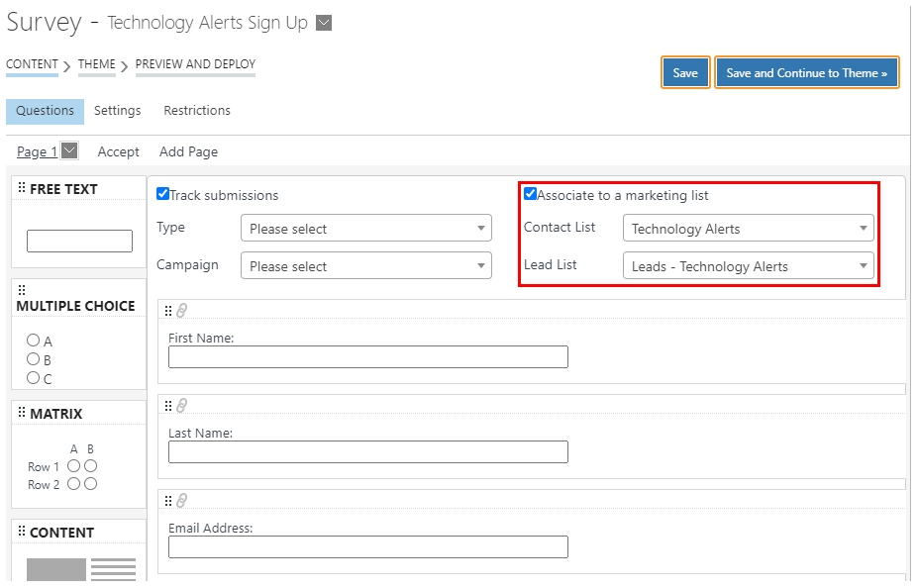
Task: Click Save and Continue to Theme
Action: point(807,72)
